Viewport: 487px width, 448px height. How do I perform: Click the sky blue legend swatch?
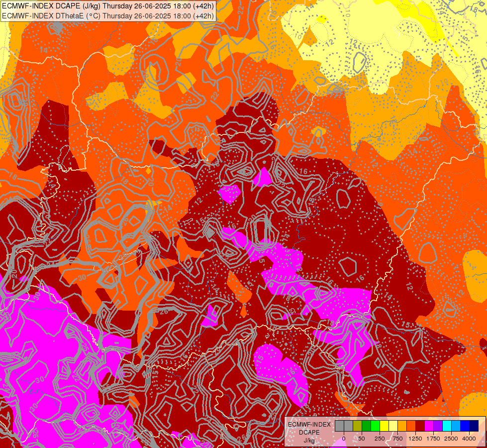click(x=456, y=426)
